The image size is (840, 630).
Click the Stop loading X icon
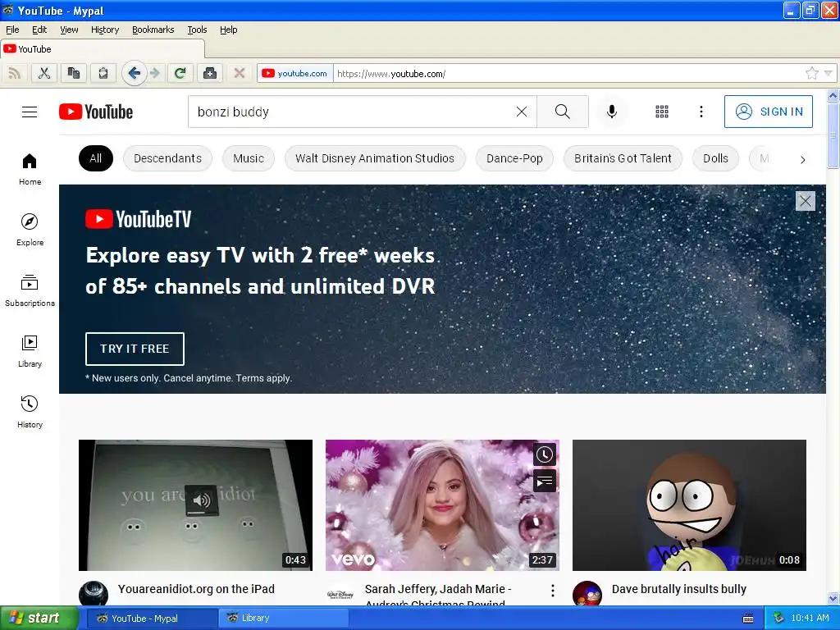pos(240,73)
